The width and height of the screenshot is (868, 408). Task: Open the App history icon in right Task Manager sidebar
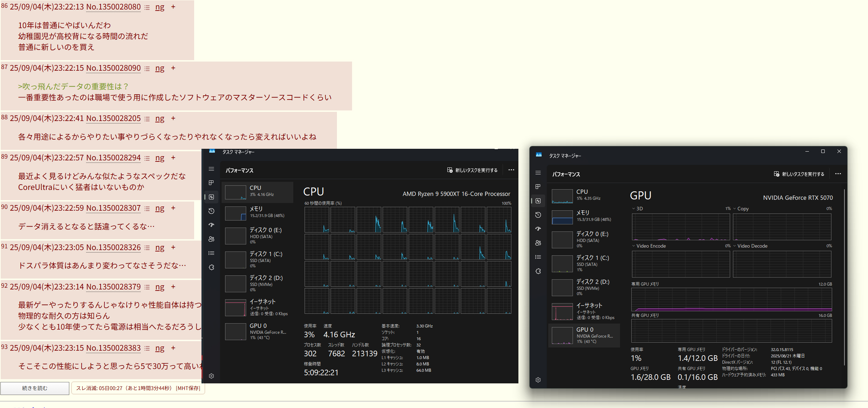[x=538, y=215]
